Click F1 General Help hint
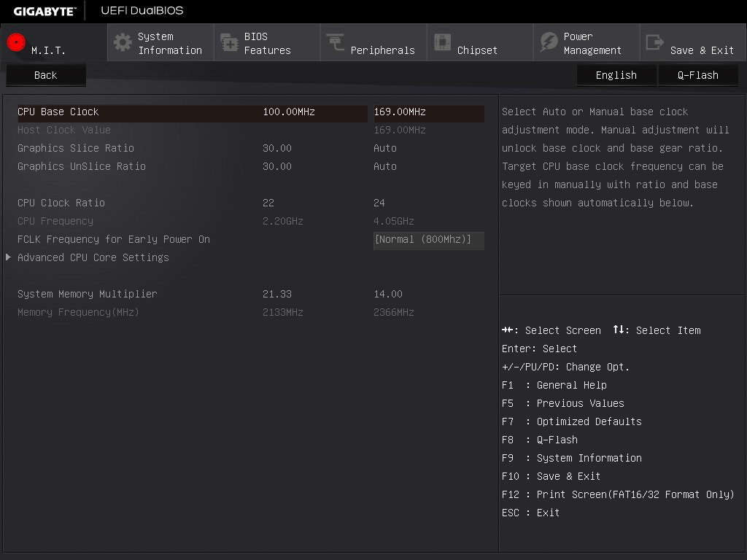747x560 pixels. (554, 385)
